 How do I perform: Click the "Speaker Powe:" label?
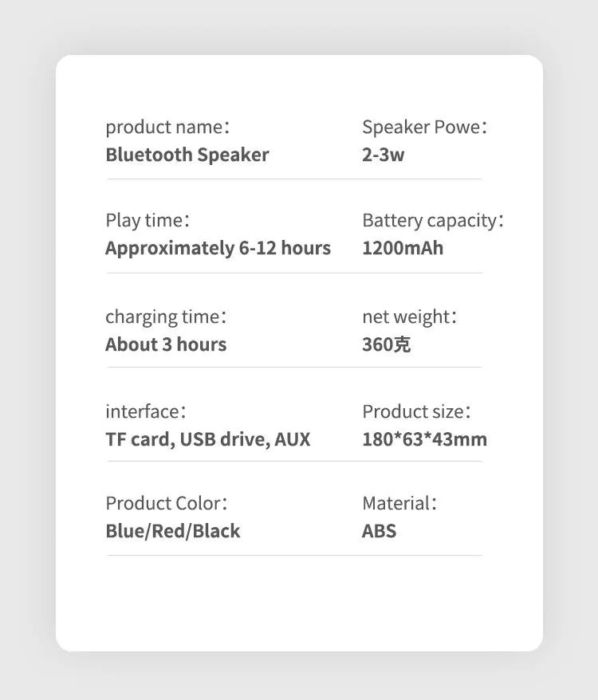click(424, 128)
